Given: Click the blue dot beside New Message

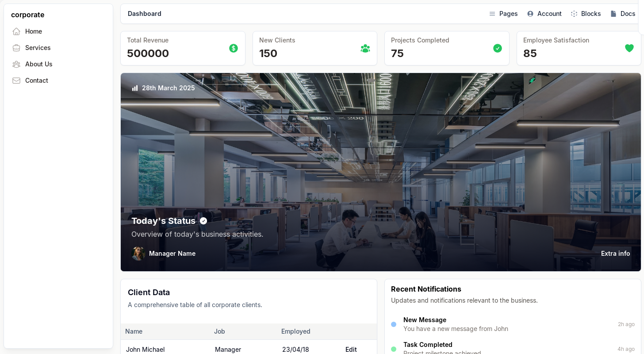Looking at the screenshot, I should [394, 324].
